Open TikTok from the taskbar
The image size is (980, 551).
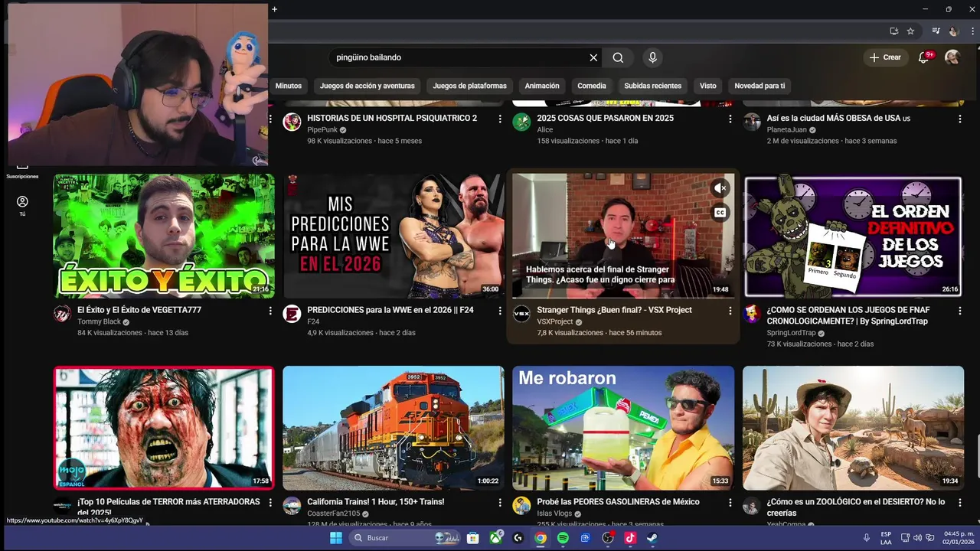click(x=630, y=538)
